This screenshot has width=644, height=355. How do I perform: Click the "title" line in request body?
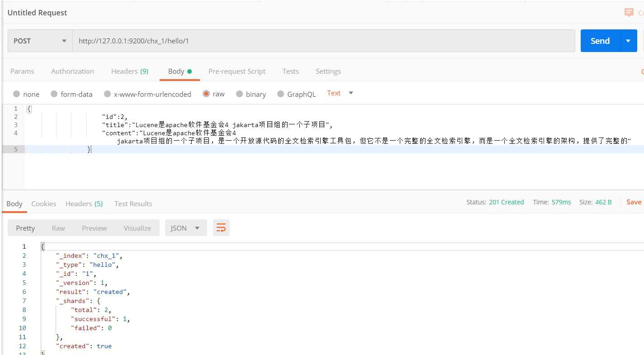(x=218, y=125)
